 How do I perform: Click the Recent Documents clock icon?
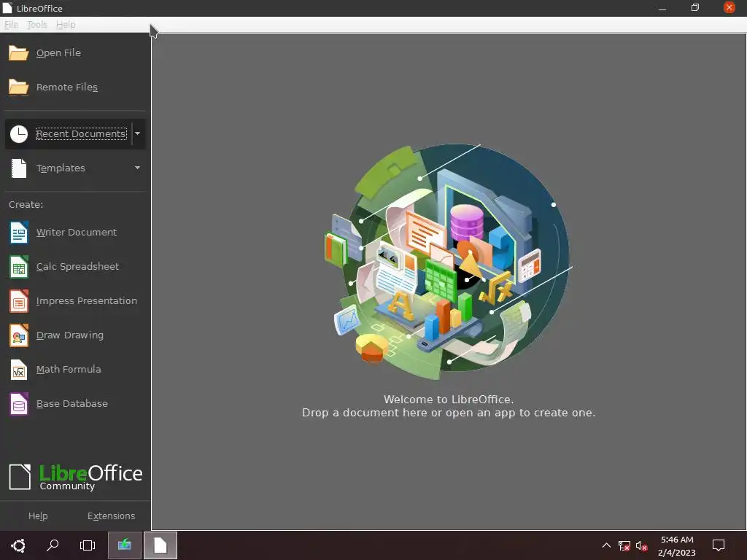(19, 134)
